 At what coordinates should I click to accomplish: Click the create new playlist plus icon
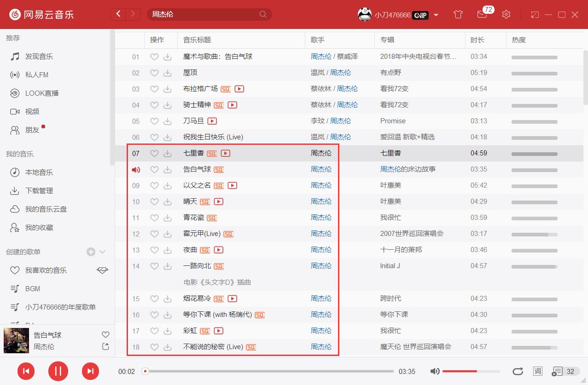tap(91, 252)
